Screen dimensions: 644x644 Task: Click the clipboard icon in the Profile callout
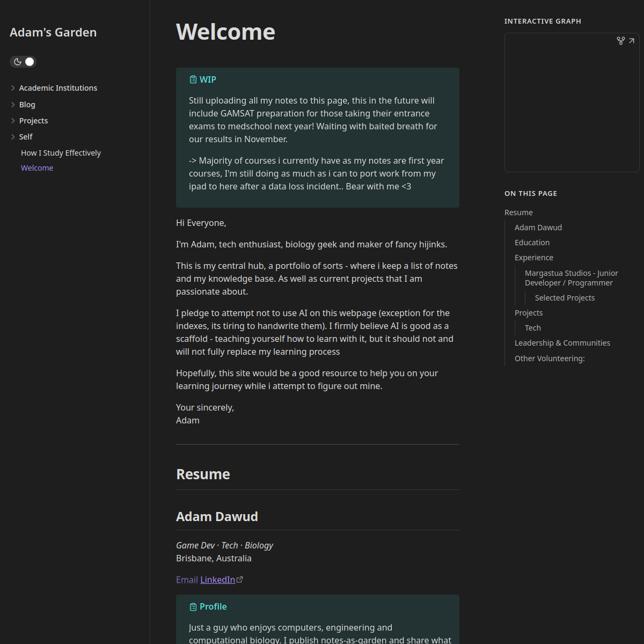[x=193, y=606]
